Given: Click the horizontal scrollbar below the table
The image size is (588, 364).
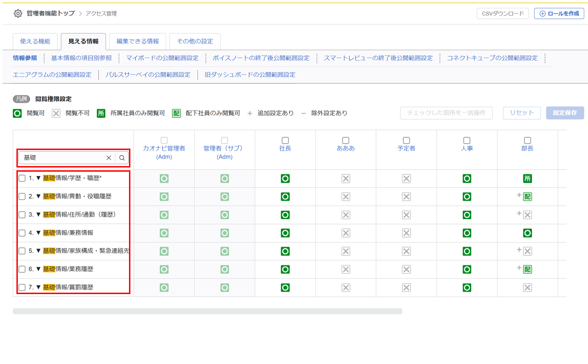Looking at the screenshot, I should 207,311.
